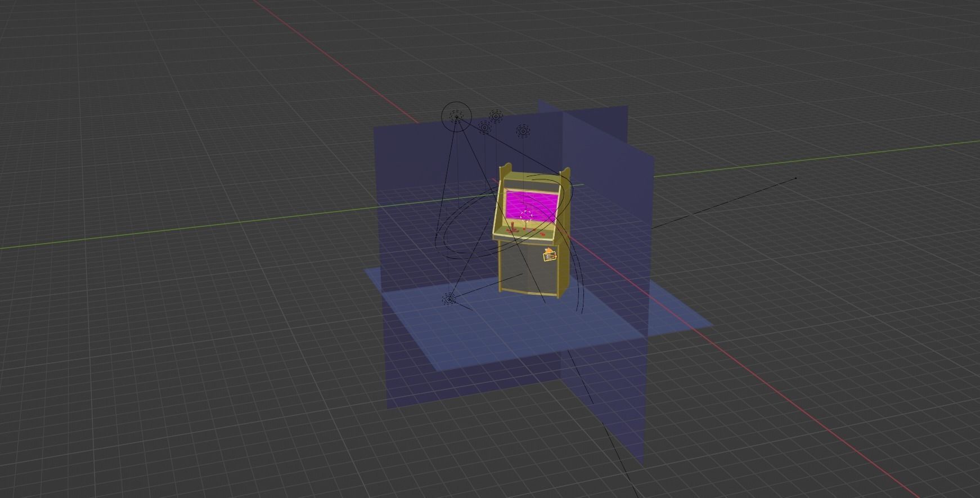
Task: Select the spot light with large circle
Action: click(x=456, y=117)
